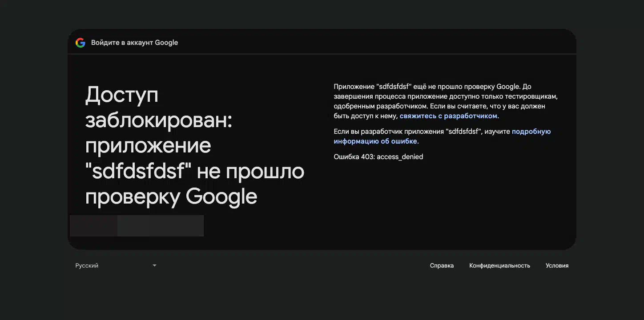Open "подробную информацию об ошибке" link

tap(442, 136)
